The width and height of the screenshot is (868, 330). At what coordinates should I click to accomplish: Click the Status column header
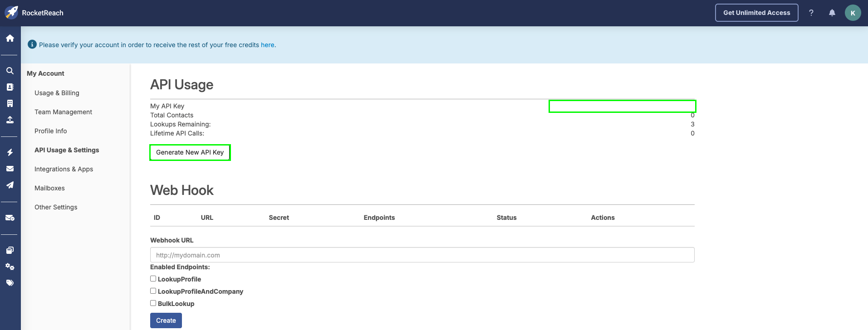pyautogui.click(x=506, y=218)
